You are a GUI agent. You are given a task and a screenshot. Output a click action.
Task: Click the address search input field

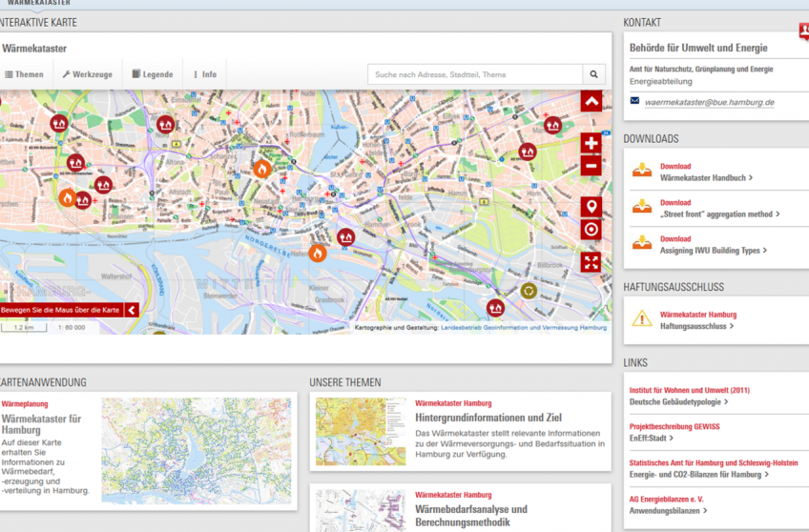(x=474, y=74)
